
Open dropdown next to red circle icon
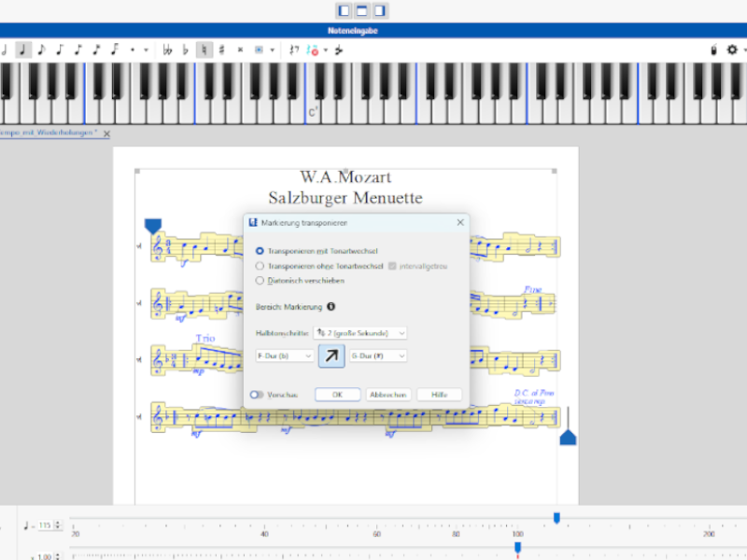[x=326, y=49]
